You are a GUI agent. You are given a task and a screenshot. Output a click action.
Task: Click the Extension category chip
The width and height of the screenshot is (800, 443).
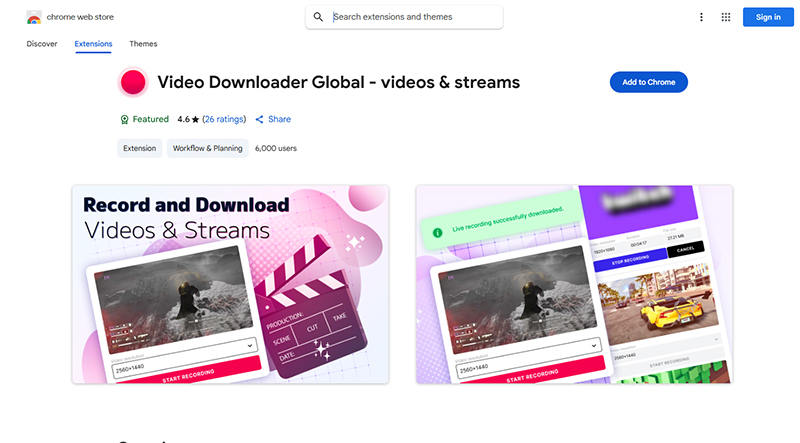pyautogui.click(x=139, y=148)
